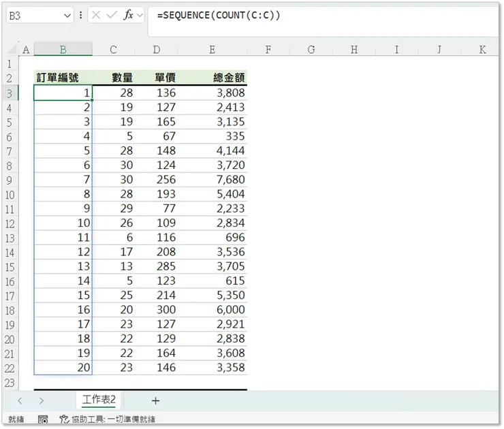Open the insert function fx button
Viewport: 504px width, 429px height.
pyautogui.click(x=128, y=15)
